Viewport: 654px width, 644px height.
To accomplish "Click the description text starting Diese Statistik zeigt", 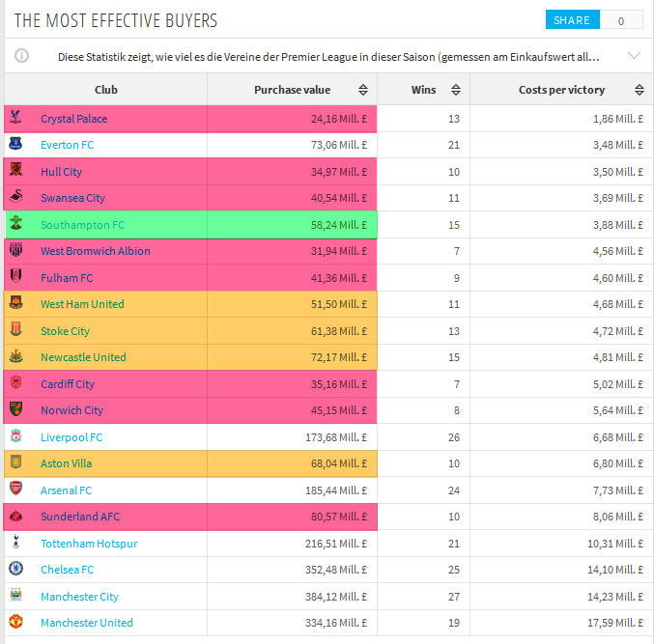I will pos(328,57).
